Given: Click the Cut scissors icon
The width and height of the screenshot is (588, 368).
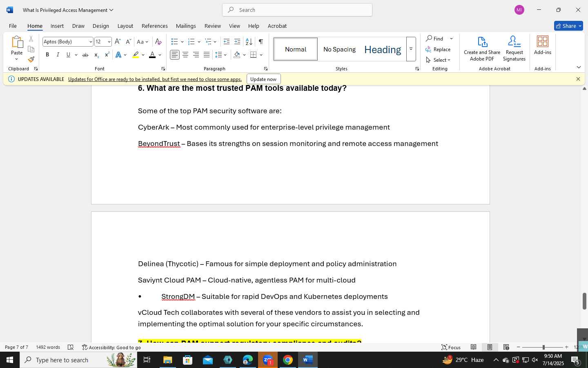Looking at the screenshot, I should coord(31,39).
